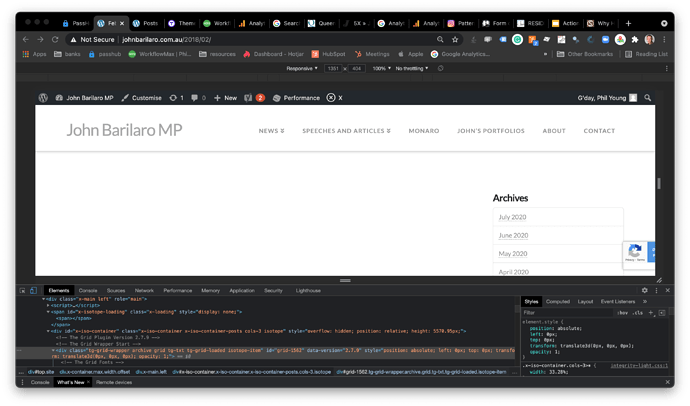The width and height of the screenshot is (690, 406).
Task: Switch to DevTools Sources tab
Action: pyautogui.click(x=116, y=290)
